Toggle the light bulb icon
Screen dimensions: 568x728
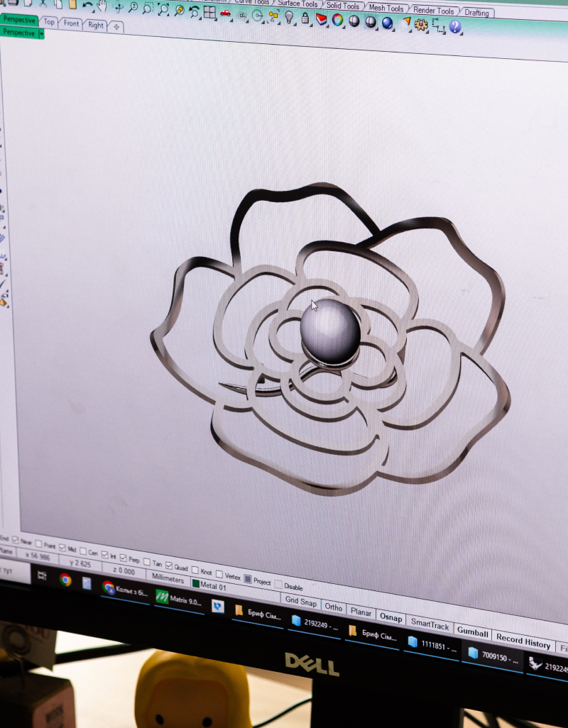coord(290,17)
